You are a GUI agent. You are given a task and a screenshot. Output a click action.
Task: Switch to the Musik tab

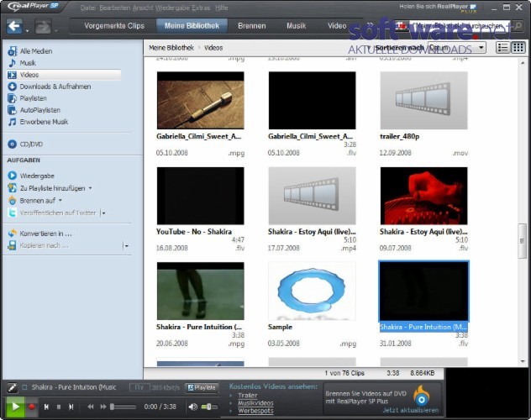(296, 26)
